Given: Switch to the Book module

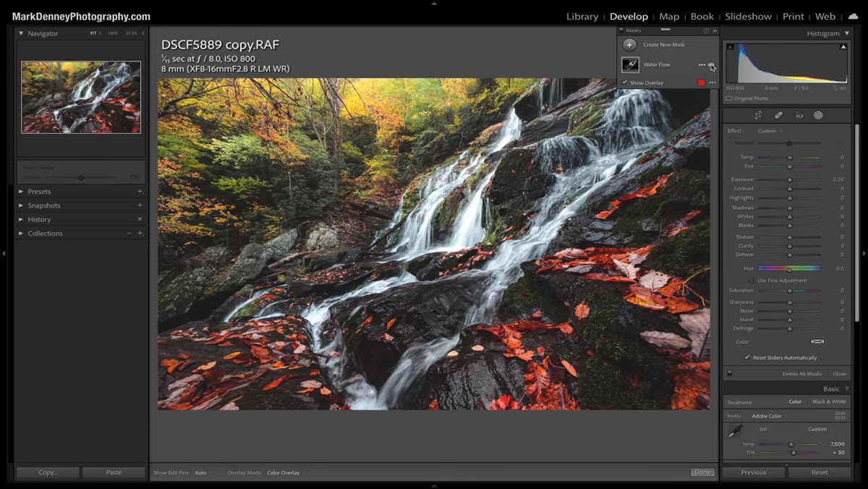Looking at the screenshot, I should (x=702, y=17).
